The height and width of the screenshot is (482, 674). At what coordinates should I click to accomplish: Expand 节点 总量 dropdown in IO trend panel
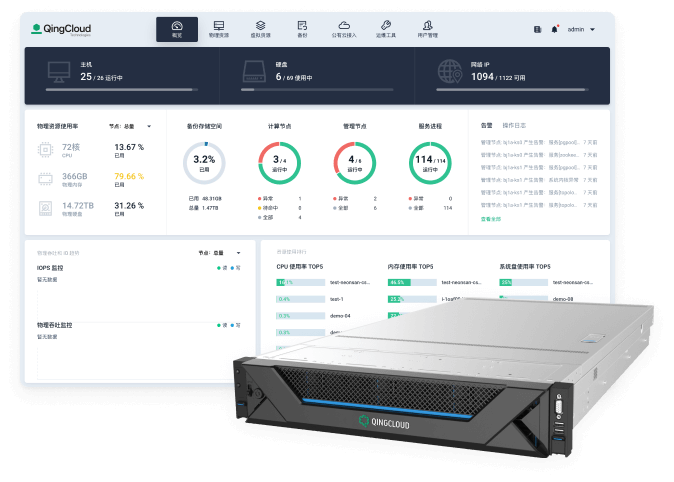click(x=219, y=253)
